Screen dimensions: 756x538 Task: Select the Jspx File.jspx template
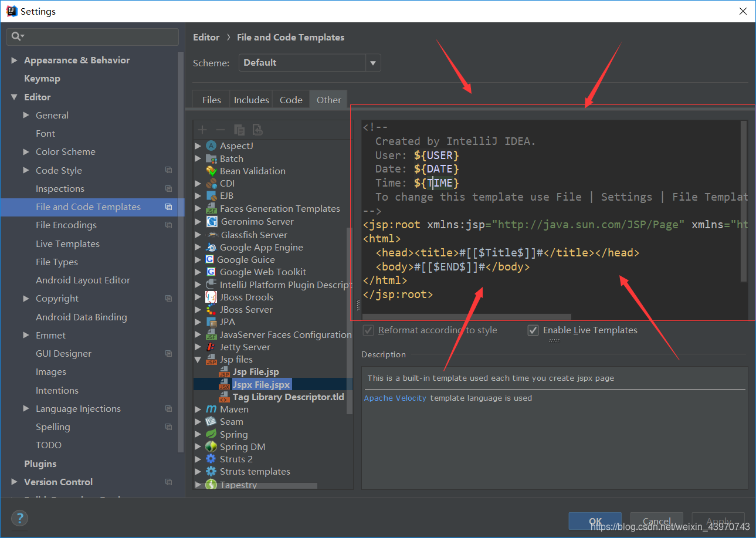[261, 384]
